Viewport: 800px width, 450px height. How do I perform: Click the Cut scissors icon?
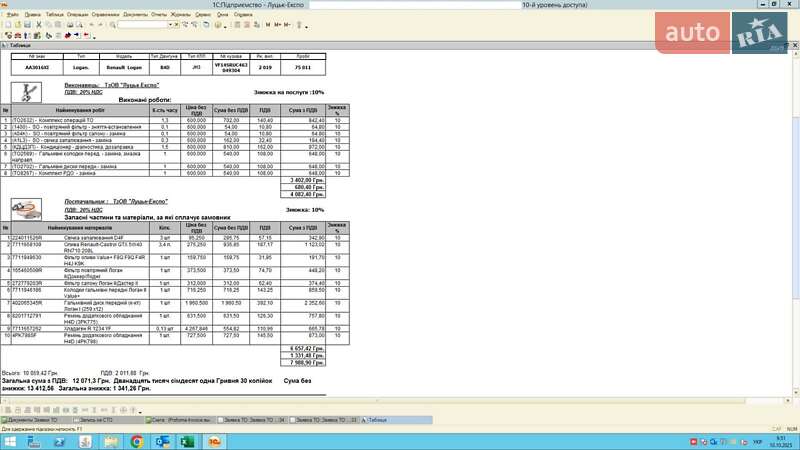(38, 25)
